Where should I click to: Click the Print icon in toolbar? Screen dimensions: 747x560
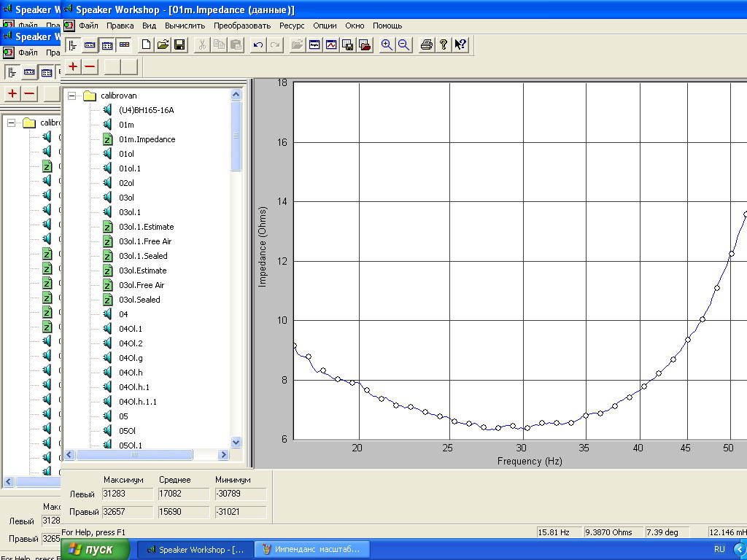click(x=427, y=45)
